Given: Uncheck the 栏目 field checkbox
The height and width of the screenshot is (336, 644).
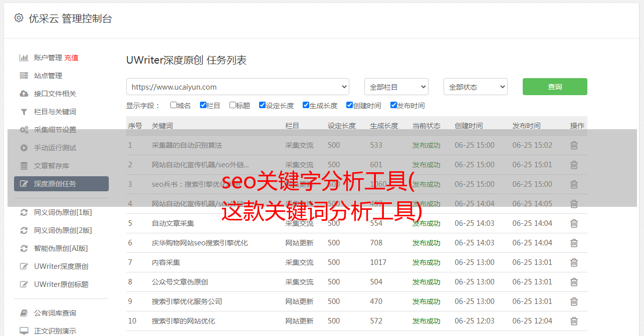Looking at the screenshot, I should [x=203, y=105].
